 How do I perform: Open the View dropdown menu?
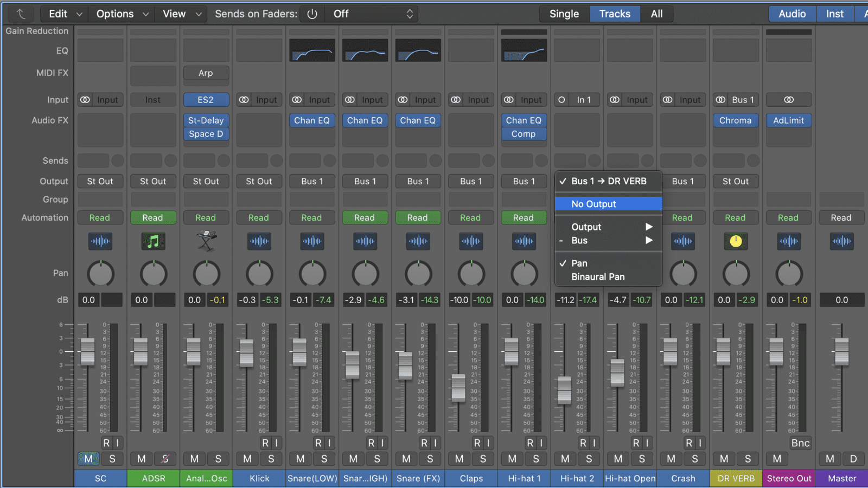point(182,14)
